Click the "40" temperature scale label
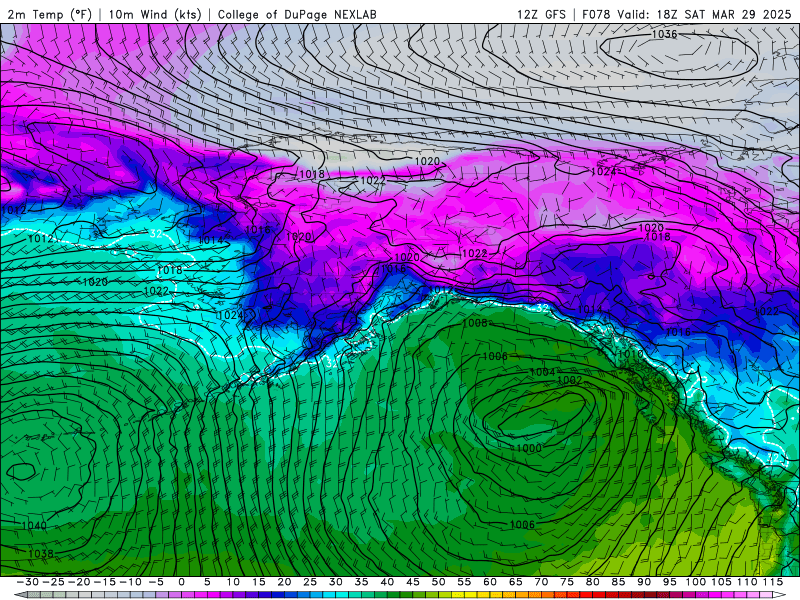This screenshot has height=600, width=800. pos(387,582)
